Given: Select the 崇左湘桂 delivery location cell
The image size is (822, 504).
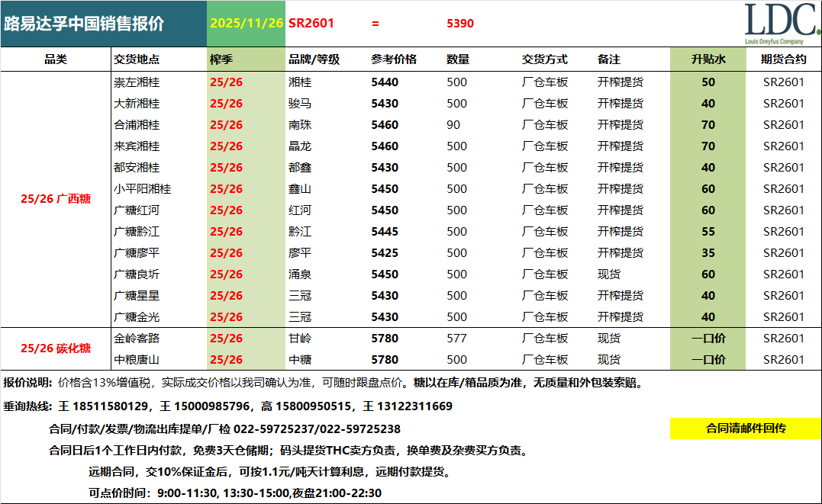Looking at the screenshot, I should (137, 82).
